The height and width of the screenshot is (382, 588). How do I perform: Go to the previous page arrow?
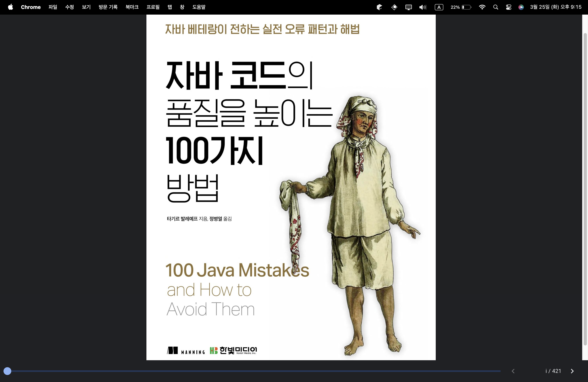coord(513,371)
